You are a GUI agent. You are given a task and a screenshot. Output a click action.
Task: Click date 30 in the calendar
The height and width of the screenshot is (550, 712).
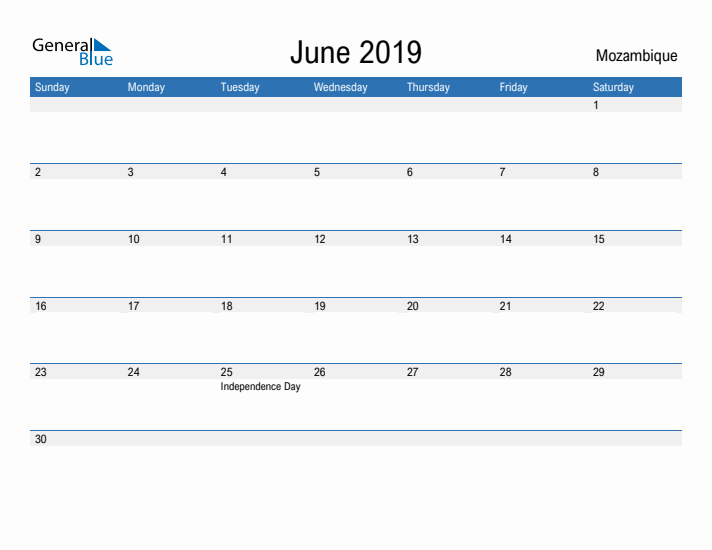41,439
